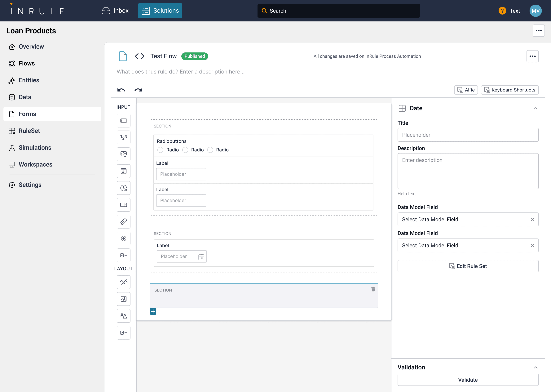
Task: Click the help question mark icon
Action: (x=502, y=11)
